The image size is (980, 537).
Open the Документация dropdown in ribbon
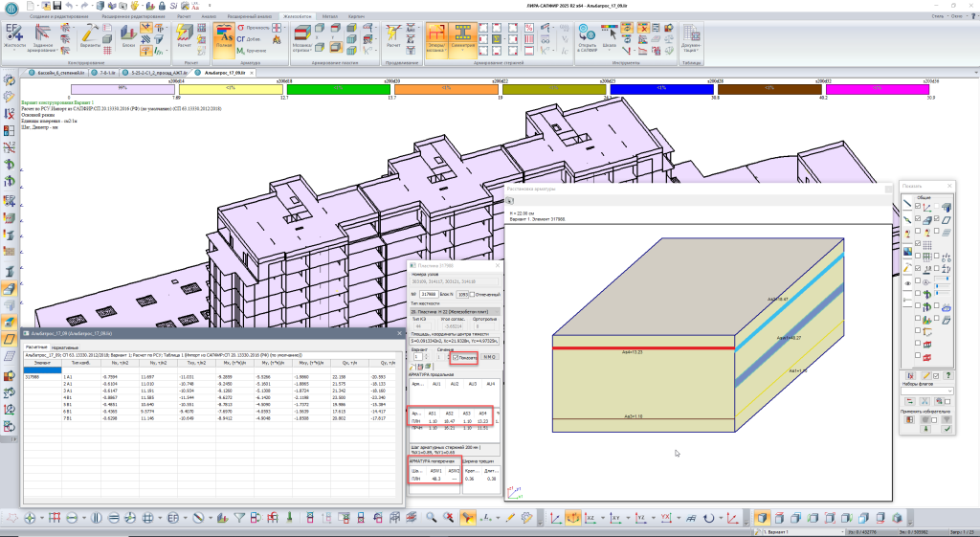[x=693, y=40]
